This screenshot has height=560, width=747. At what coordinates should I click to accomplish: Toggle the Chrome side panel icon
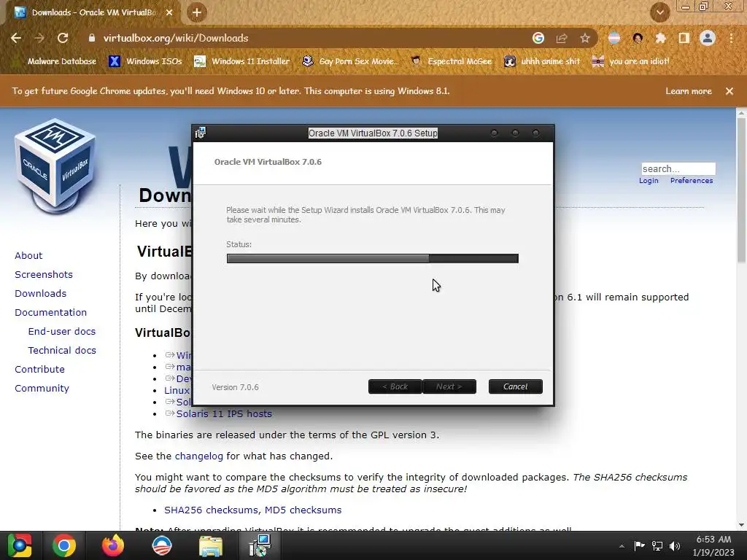point(684,38)
